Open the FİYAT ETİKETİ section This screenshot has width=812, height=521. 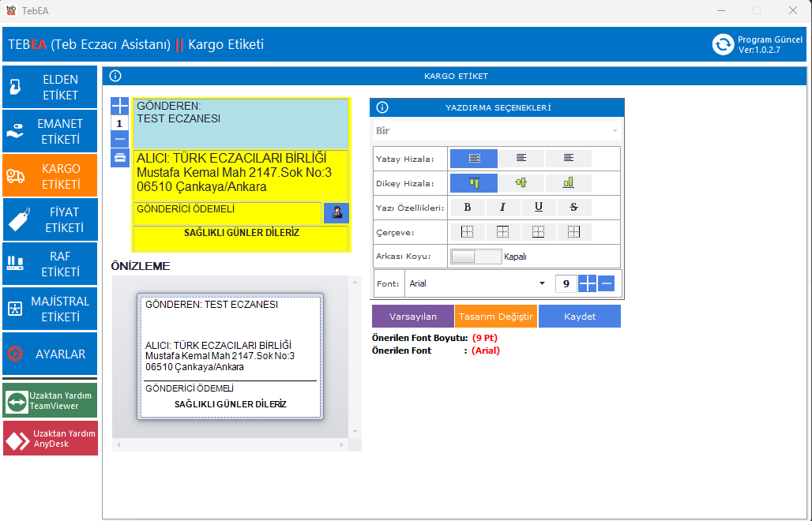click(x=49, y=219)
